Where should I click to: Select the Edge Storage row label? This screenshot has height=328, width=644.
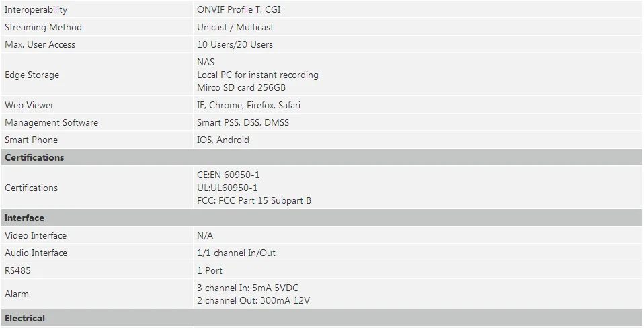pyautogui.click(x=32, y=75)
